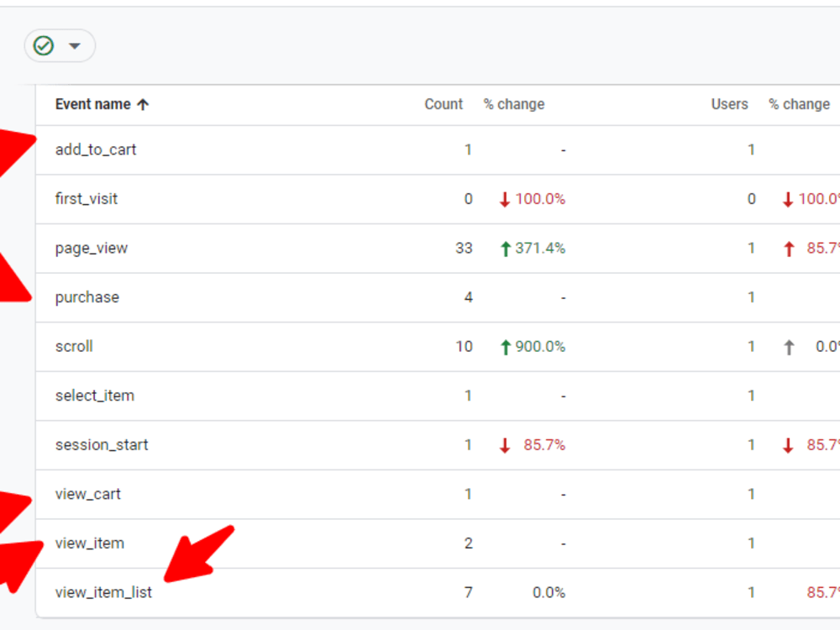
Task: Click first_visit count 100.0% decrease value
Action: (x=540, y=199)
